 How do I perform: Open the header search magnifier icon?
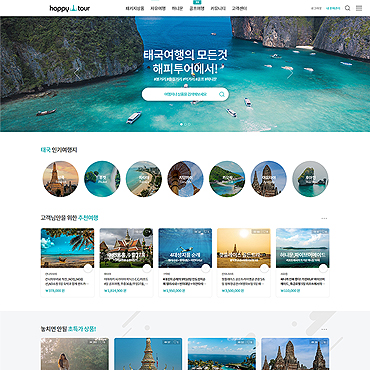point(347,8)
